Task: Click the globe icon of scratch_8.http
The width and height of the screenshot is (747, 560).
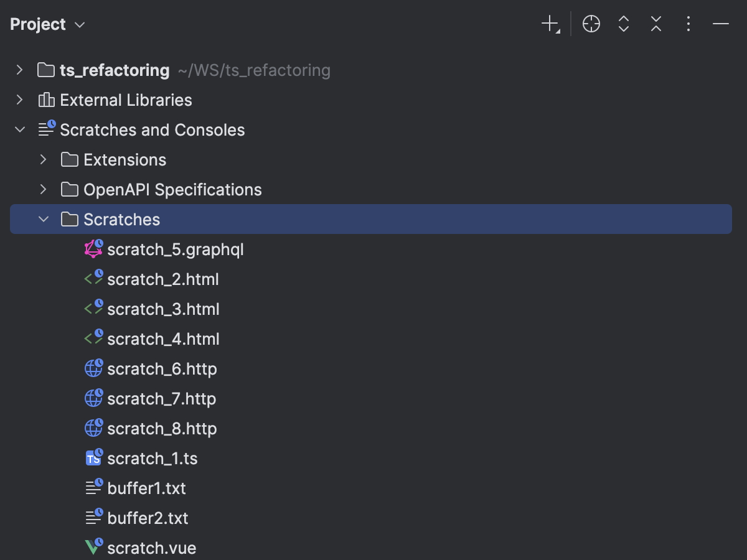Action: [x=93, y=428]
